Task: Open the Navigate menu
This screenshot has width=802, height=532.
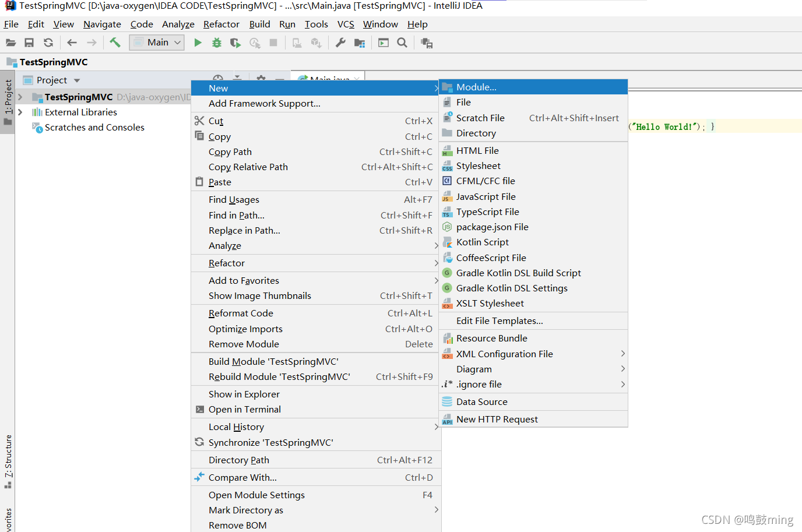Action: tap(102, 24)
